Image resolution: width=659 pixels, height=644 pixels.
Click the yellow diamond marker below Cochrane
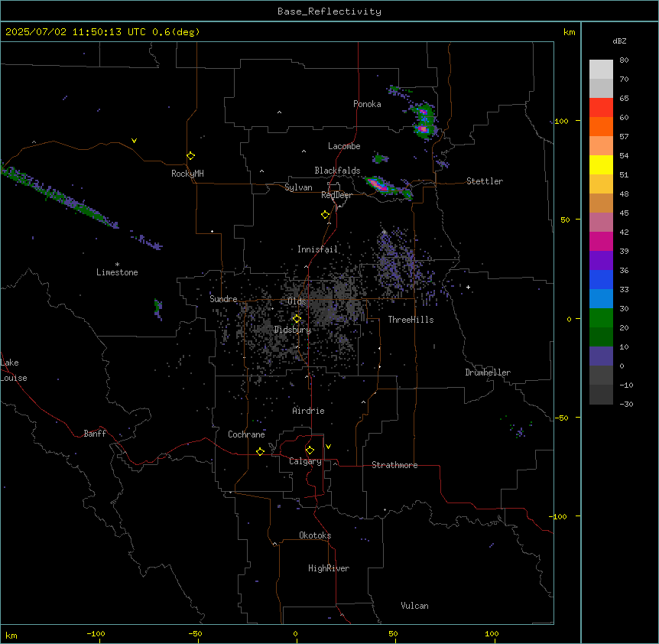coord(260,451)
